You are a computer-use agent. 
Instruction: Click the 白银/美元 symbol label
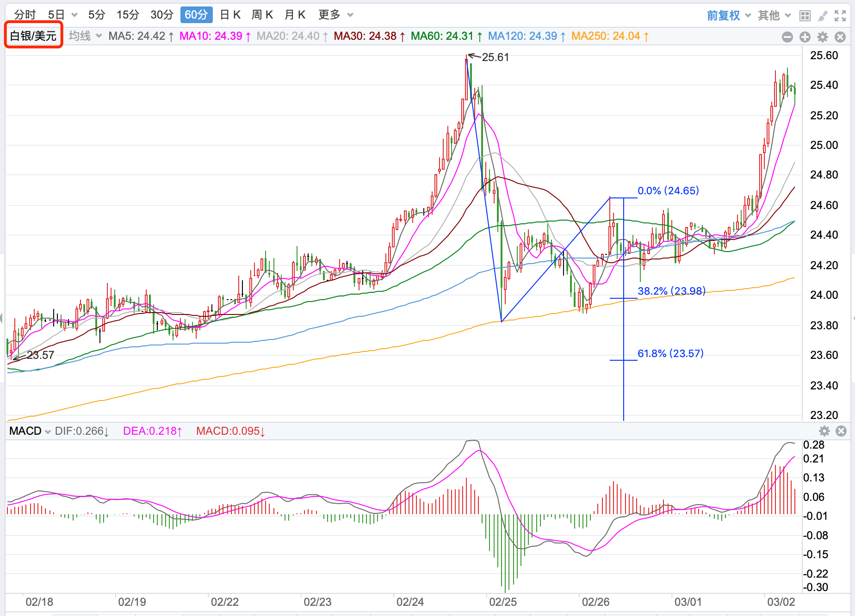[33, 36]
